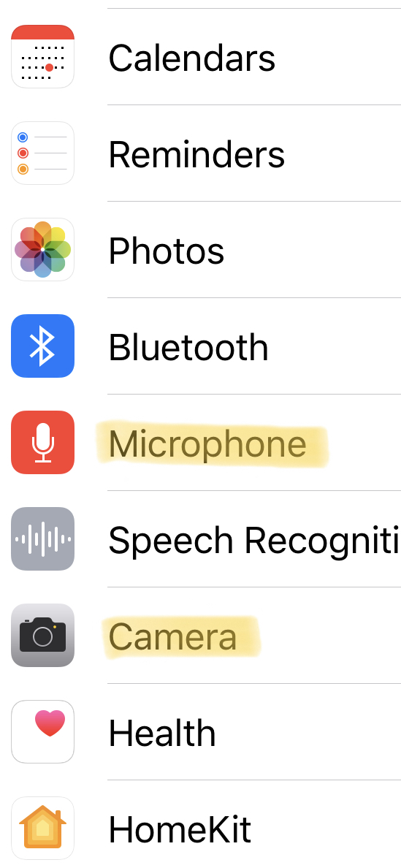Open the Bluetooth text label
This screenshot has width=401, height=868.
point(188,347)
